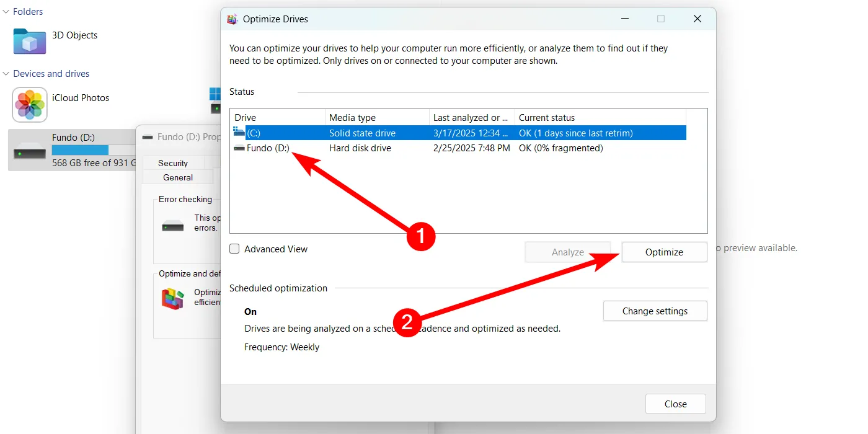Collapse the Folders section
This screenshot has height=434, width=868.
tap(6, 12)
